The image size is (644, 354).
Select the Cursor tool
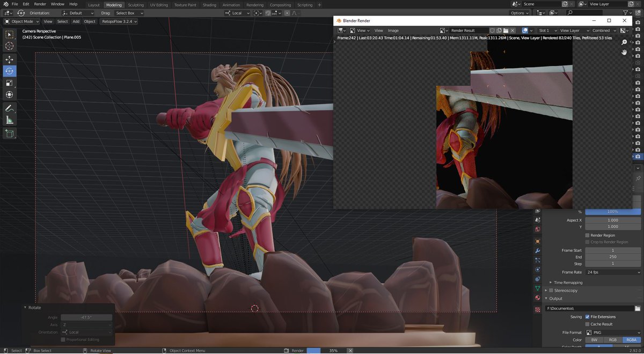9,47
